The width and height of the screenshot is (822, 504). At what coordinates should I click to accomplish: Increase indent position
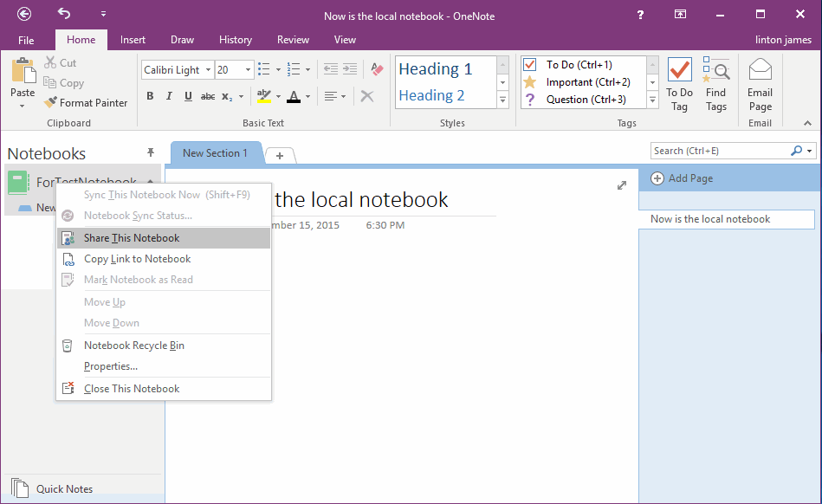tap(350, 68)
